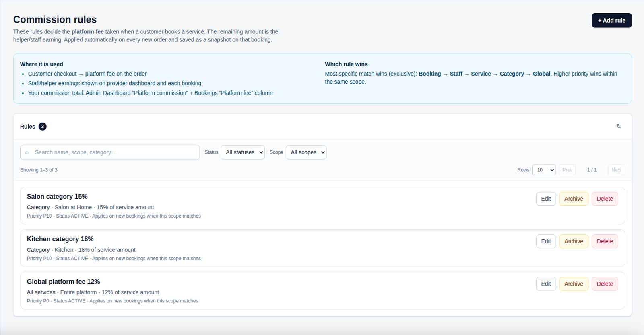Edit the Global platform fee 12% rule
Viewport: 644px width, 335px height.
(546, 284)
